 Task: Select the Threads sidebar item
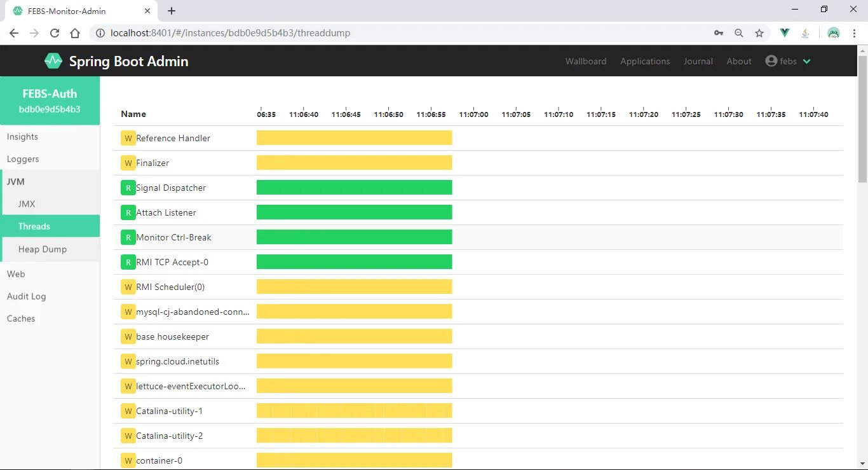[50, 226]
